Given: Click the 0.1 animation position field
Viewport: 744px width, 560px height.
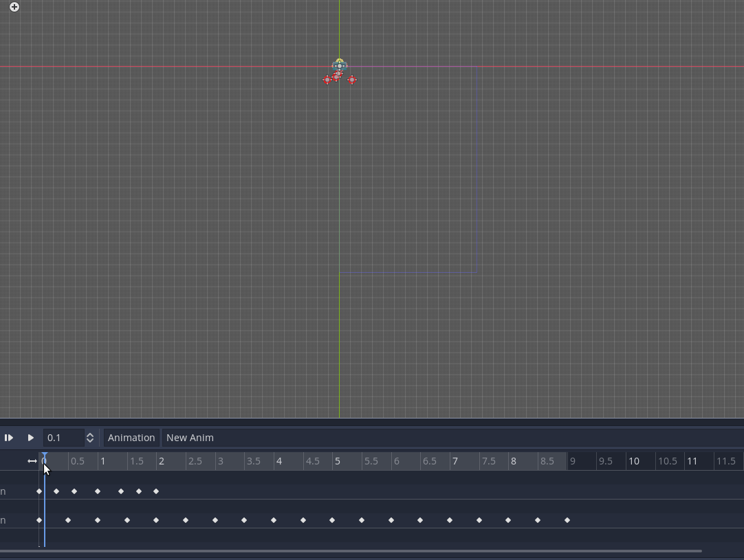Looking at the screenshot, I should [x=63, y=438].
